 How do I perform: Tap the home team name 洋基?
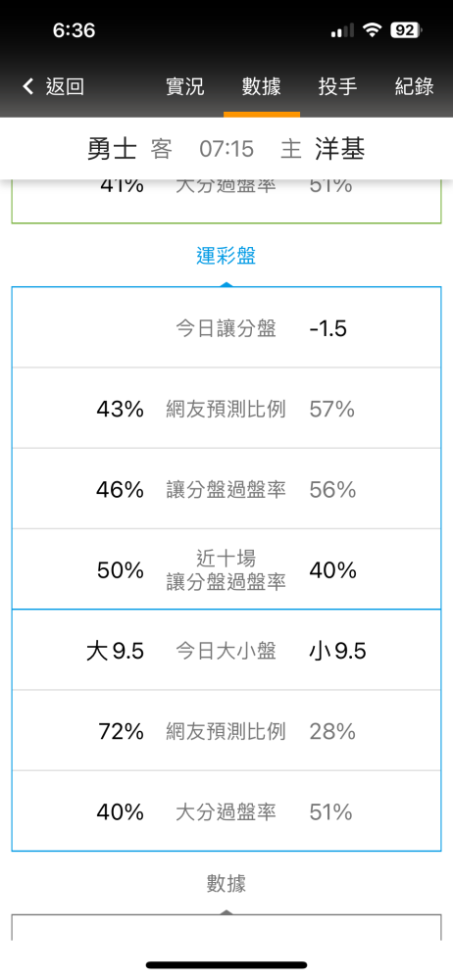click(340, 149)
